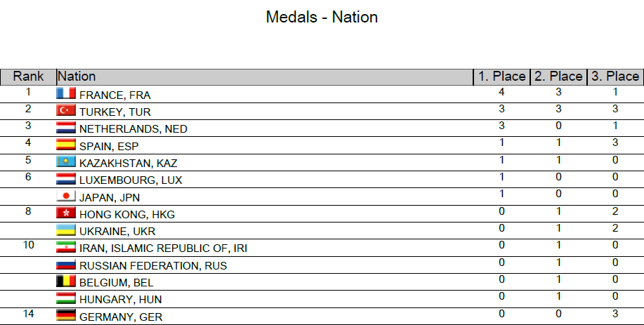This screenshot has width=644, height=325.
Task: Click the France flag icon
Action: click(66, 94)
